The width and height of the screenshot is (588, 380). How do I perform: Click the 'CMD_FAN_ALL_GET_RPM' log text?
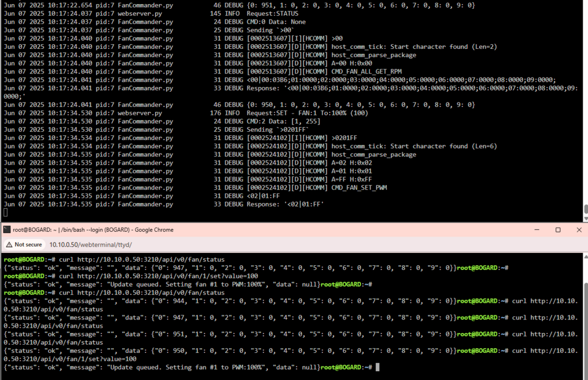[366, 71]
